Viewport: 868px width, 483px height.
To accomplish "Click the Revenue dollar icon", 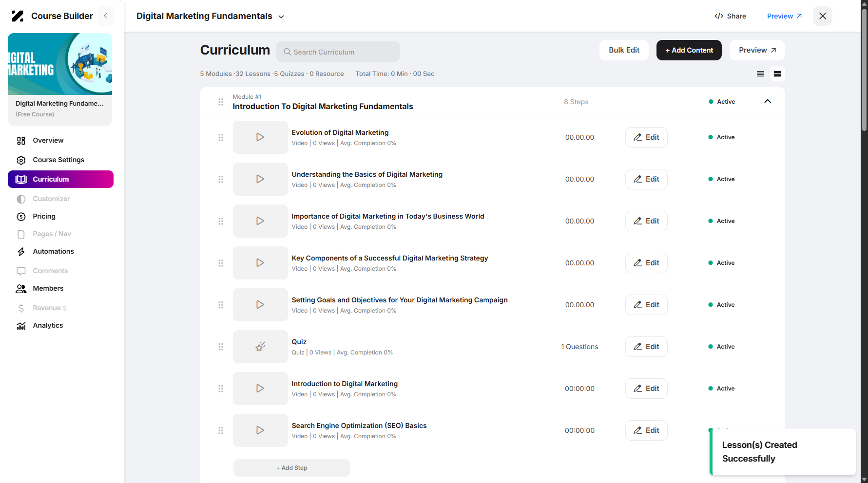I will pos(21,308).
